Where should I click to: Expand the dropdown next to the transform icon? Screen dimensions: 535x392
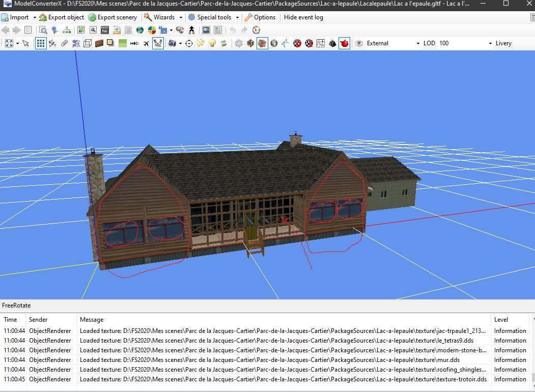tap(171, 30)
